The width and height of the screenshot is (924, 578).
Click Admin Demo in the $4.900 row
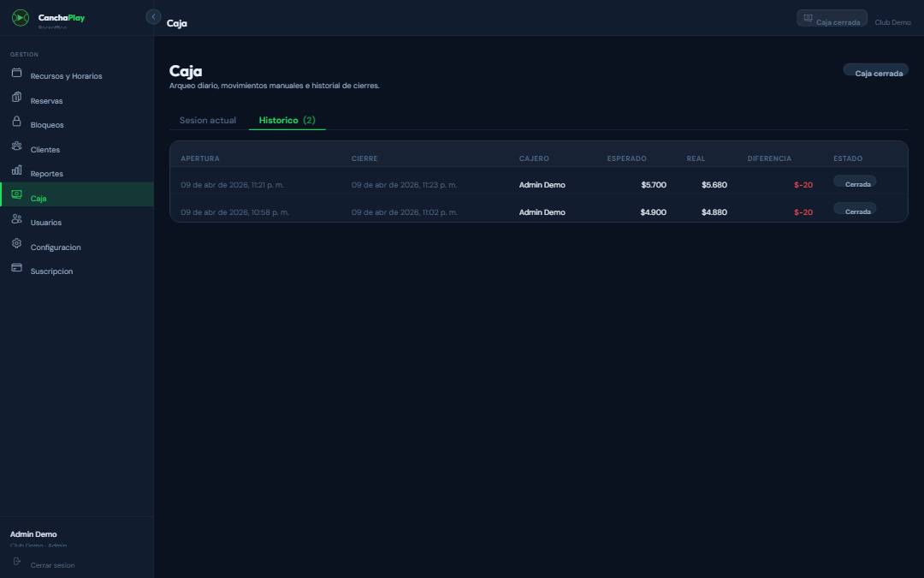(542, 212)
